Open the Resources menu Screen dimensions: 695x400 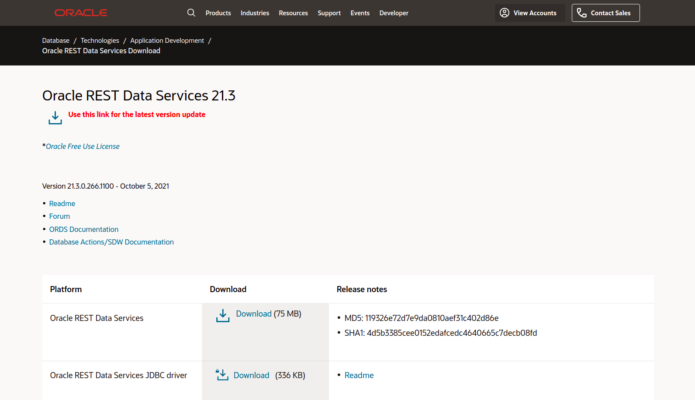point(293,13)
